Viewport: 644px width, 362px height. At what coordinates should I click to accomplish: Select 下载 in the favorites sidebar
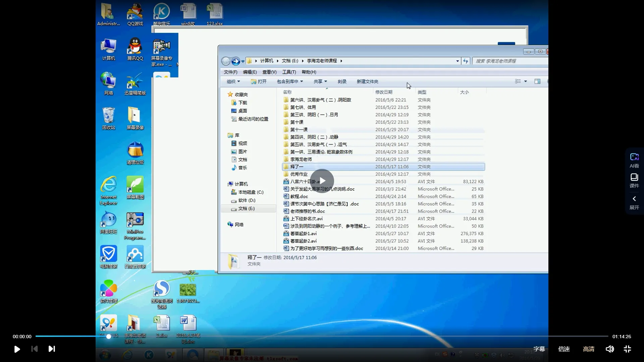tap(239, 103)
